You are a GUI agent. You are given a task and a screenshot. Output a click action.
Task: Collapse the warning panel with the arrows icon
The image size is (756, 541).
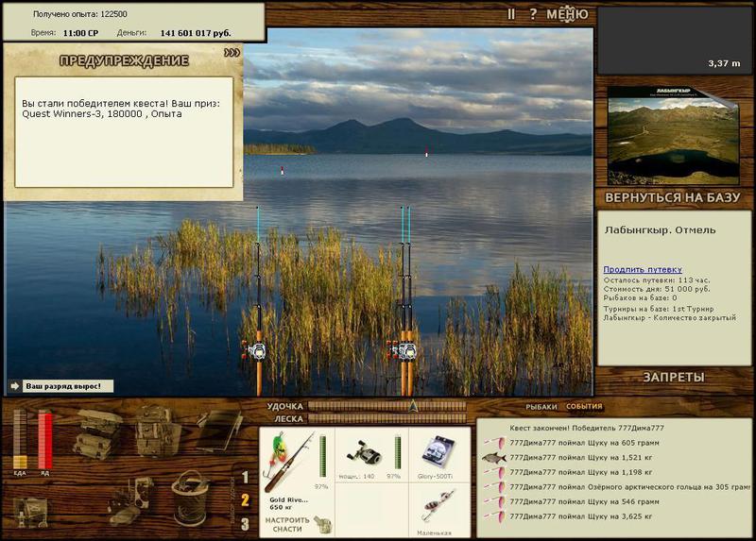tap(232, 53)
